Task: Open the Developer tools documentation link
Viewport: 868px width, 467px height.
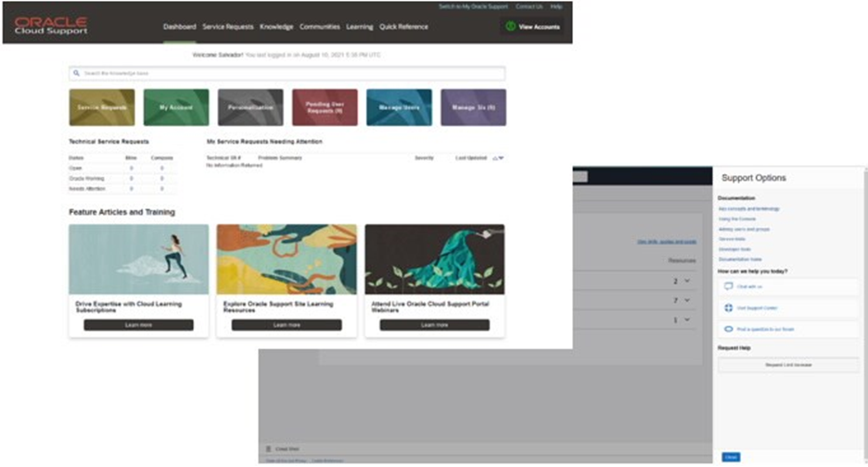Action: point(734,249)
